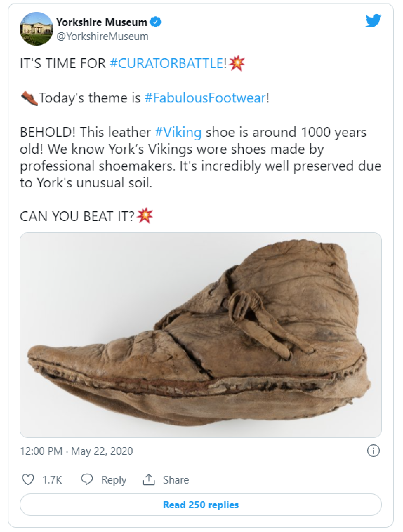
Task: Open the #FabulousFootwear hashtag link
Action: point(205,98)
